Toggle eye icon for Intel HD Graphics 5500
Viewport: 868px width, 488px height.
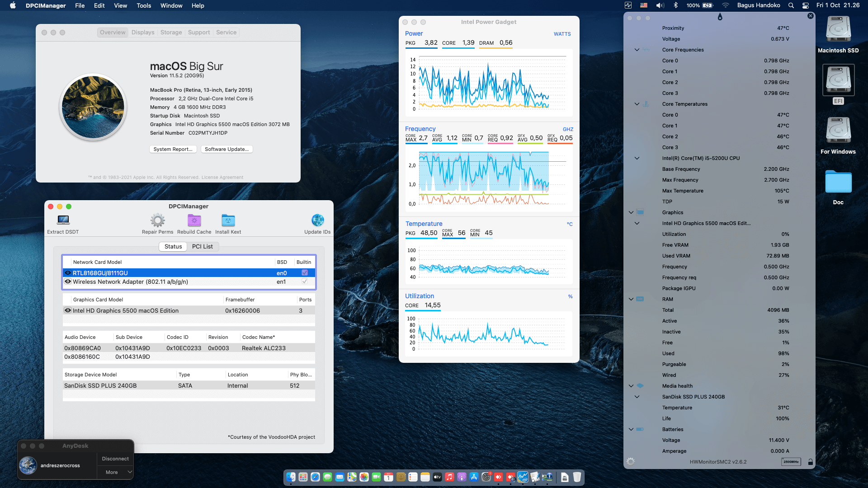[x=68, y=310]
